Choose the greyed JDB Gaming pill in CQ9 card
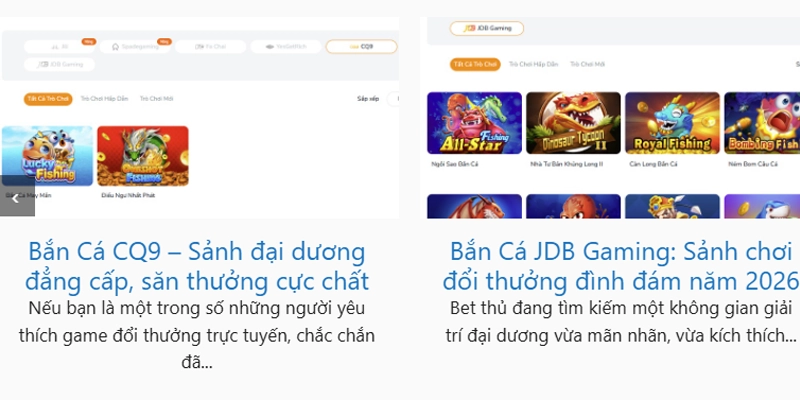The image size is (800, 400). (59, 64)
